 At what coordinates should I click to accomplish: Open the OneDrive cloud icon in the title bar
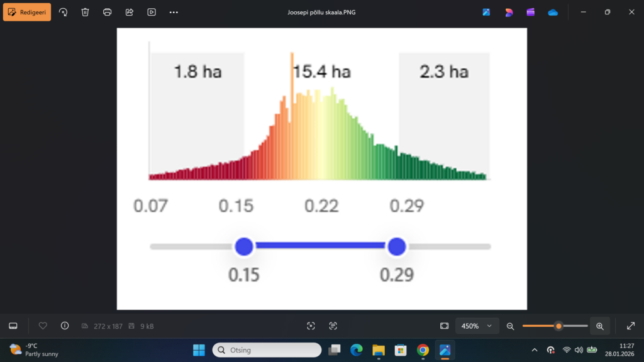tap(553, 12)
